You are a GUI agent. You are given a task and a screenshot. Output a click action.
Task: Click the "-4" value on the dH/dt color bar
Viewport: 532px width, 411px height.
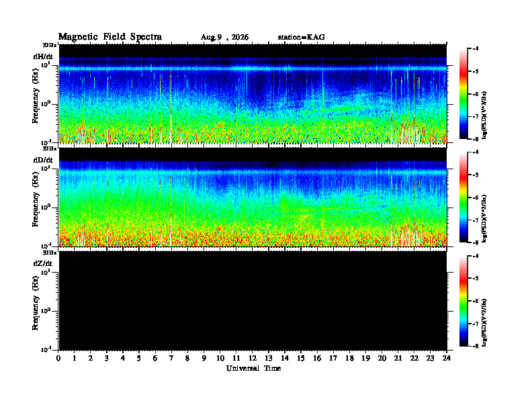click(x=476, y=49)
